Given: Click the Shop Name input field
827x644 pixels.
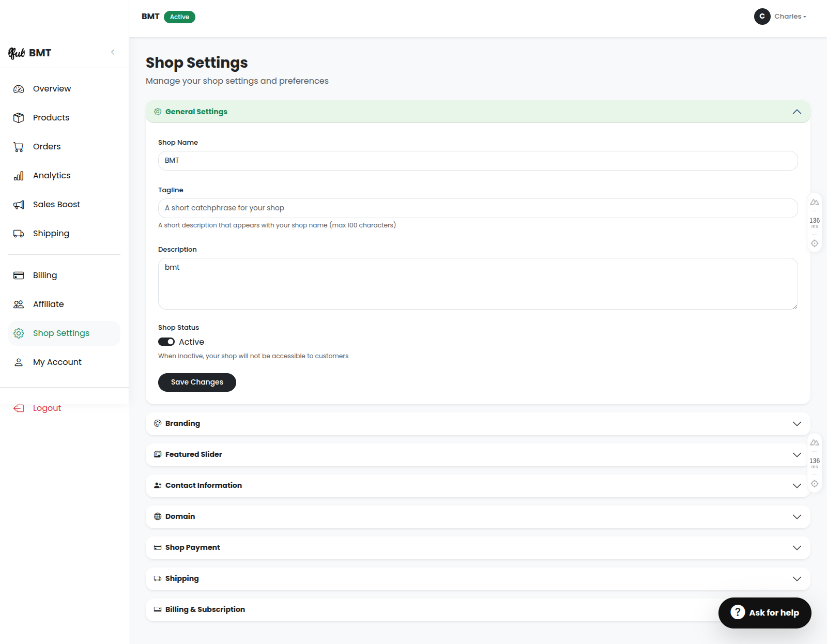Looking at the screenshot, I should pyautogui.click(x=478, y=161).
